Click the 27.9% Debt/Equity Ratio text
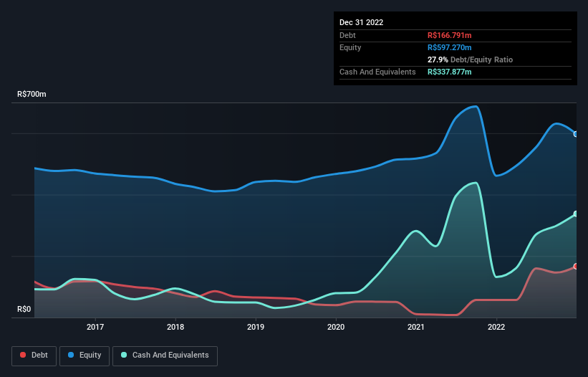This screenshot has width=588, height=377. coord(471,59)
